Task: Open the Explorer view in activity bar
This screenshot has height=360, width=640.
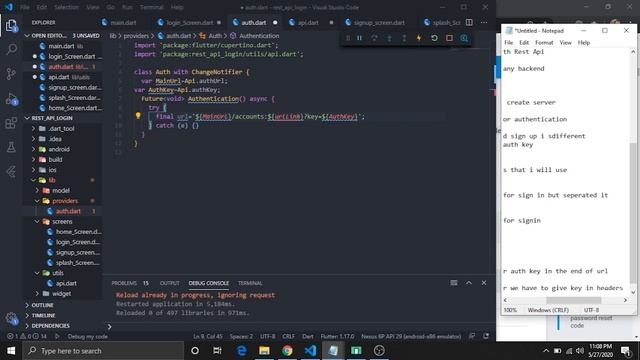Action: pyautogui.click(x=11, y=25)
